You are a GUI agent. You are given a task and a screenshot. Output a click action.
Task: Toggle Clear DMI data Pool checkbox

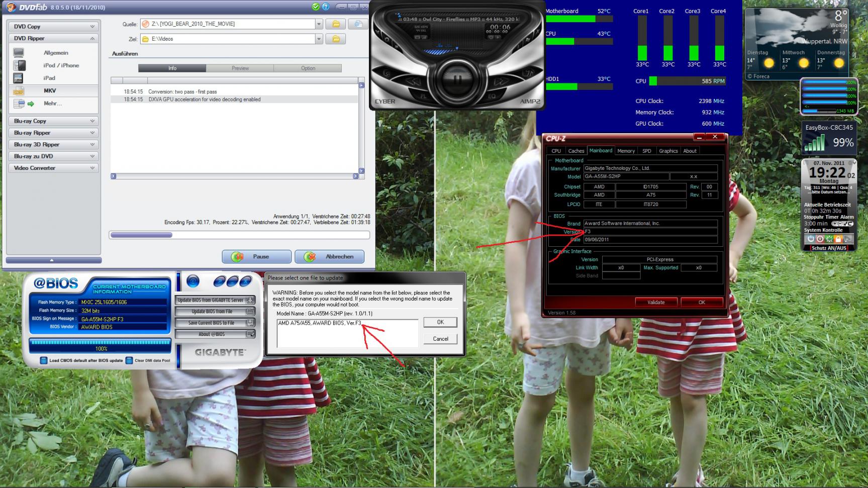tap(129, 360)
